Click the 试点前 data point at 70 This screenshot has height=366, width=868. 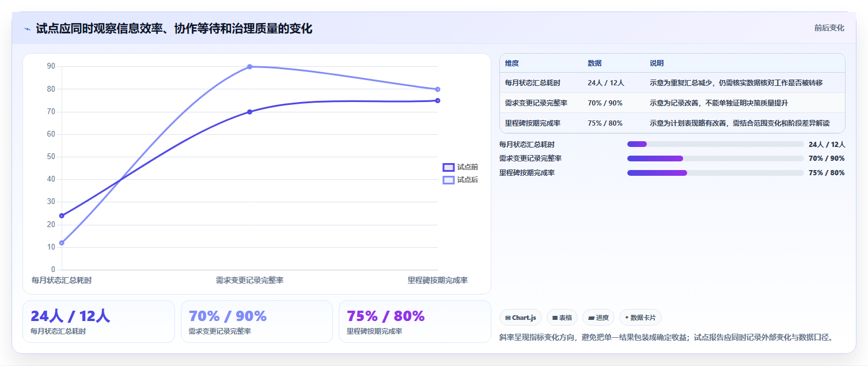tap(249, 112)
